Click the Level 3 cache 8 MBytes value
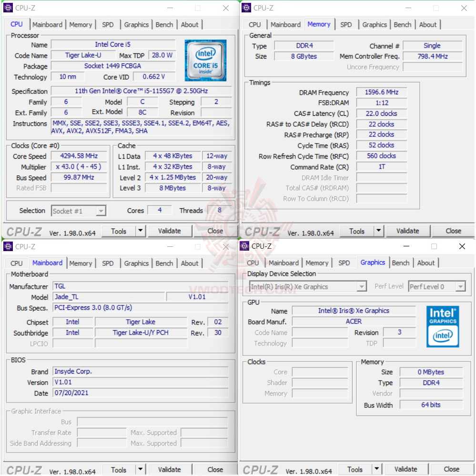This screenshot has height=476, width=476. 173,188
